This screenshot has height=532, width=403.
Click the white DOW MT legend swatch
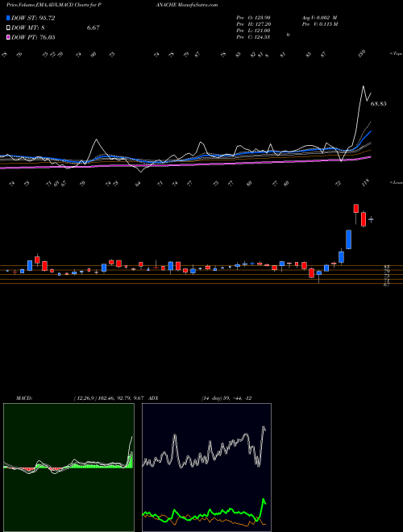coord(8,28)
